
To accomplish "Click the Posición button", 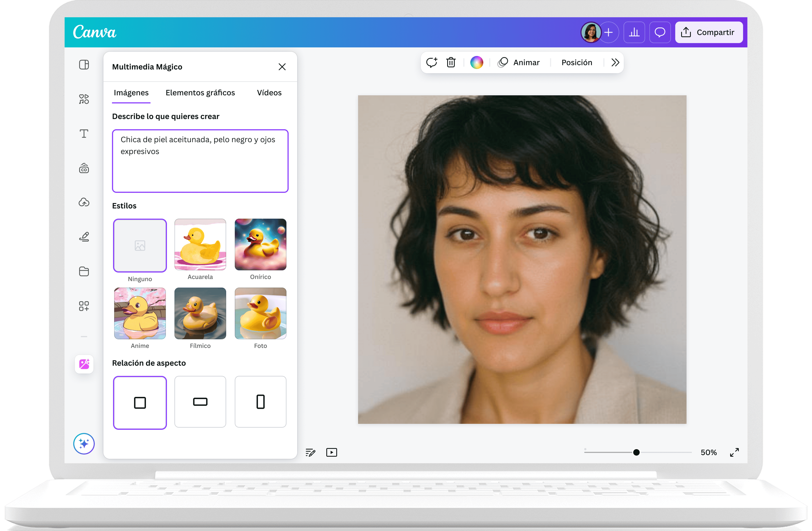I will (577, 63).
